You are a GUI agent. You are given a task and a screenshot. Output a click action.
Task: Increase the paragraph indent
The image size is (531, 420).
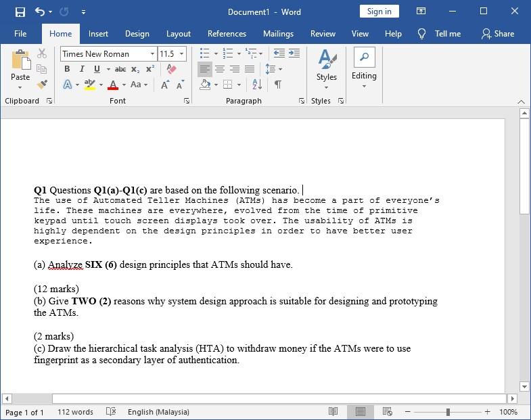pos(294,53)
